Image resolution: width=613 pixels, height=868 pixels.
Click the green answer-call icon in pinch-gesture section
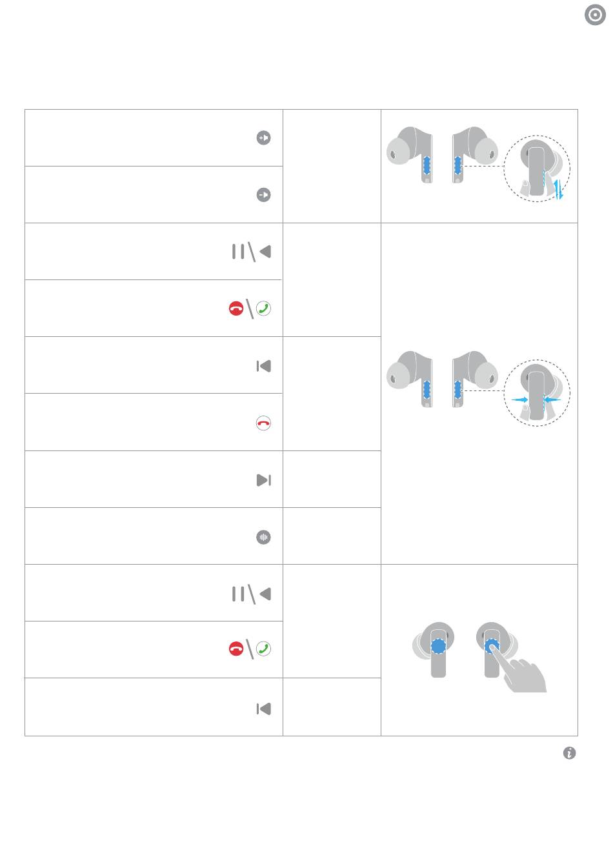[263, 308]
